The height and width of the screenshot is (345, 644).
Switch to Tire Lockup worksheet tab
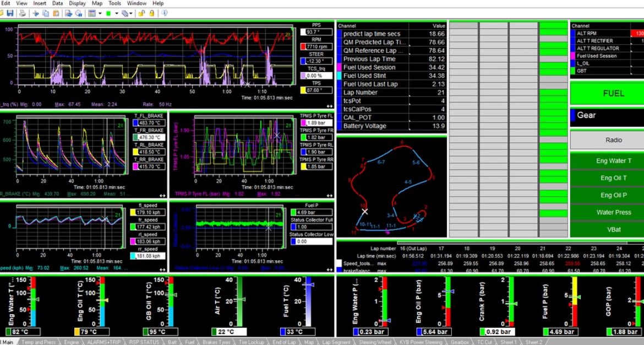251,342
